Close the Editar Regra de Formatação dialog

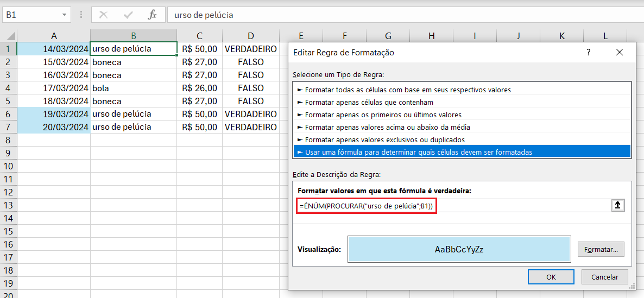point(620,52)
